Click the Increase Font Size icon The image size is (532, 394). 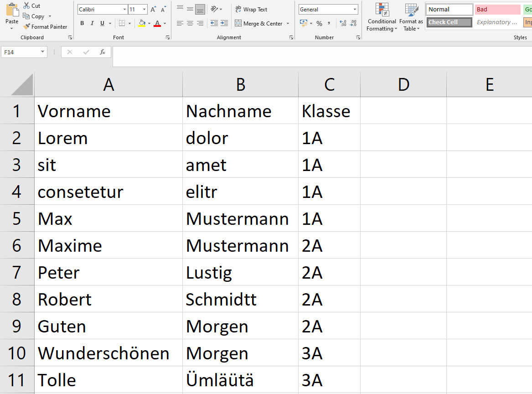click(x=153, y=10)
